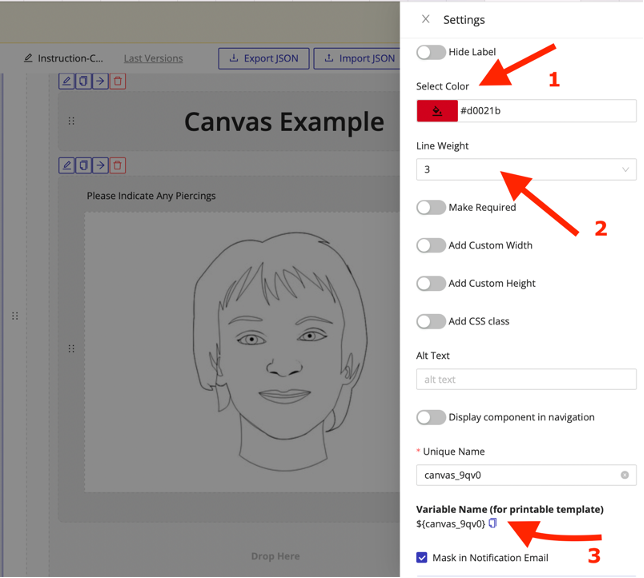Open the Last Versions link

pos(153,58)
